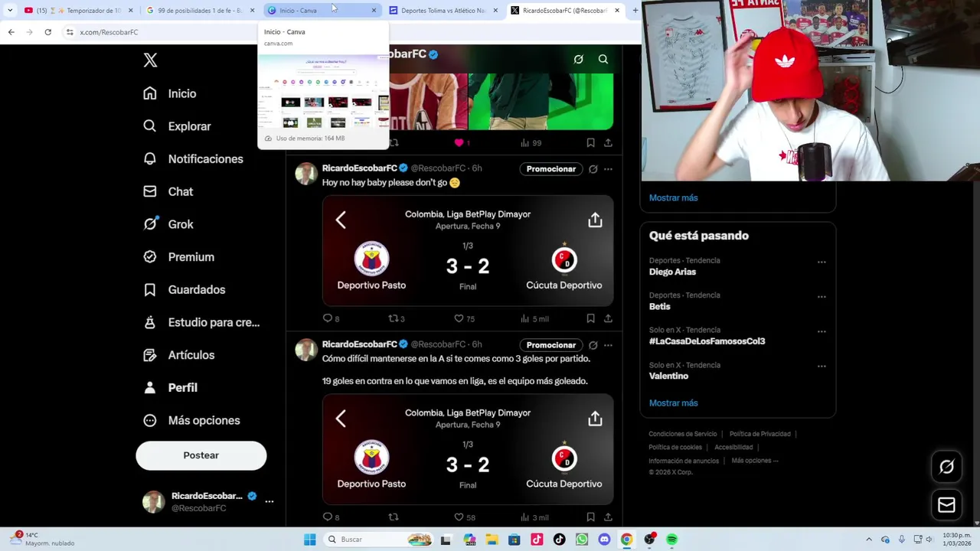Viewport: 980px width, 551px height.
Task: Open account switcher menu next to RicardoEscobar
Action: [x=269, y=501]
